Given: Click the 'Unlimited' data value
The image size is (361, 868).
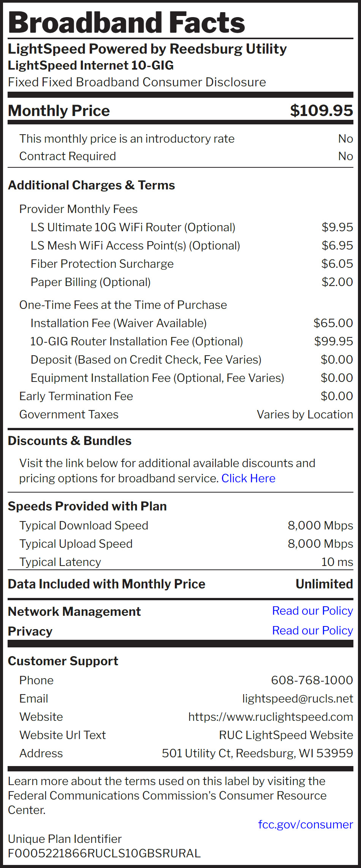Looking at the screenshot, I should click(x=324, y=584).
